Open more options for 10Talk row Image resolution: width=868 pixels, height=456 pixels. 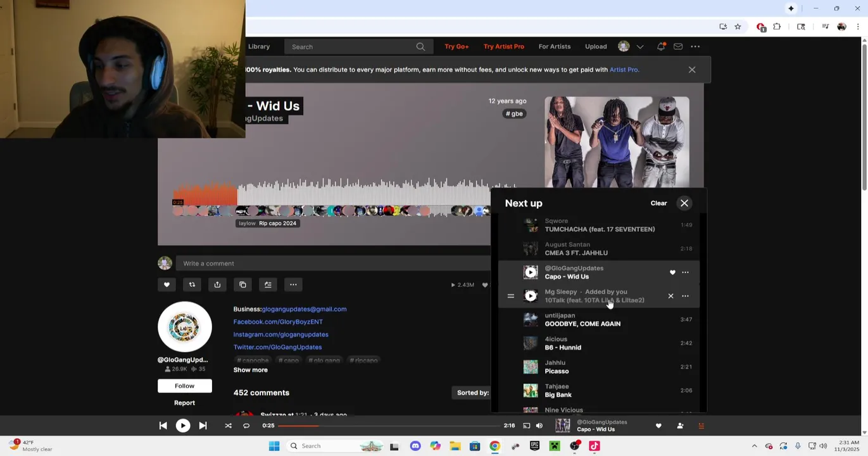(685, 296)
